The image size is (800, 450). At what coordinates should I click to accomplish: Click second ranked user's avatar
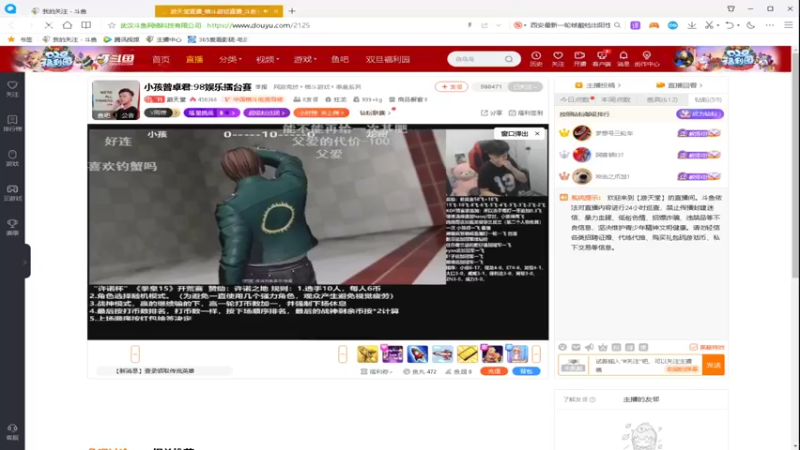tap(582, 155)
